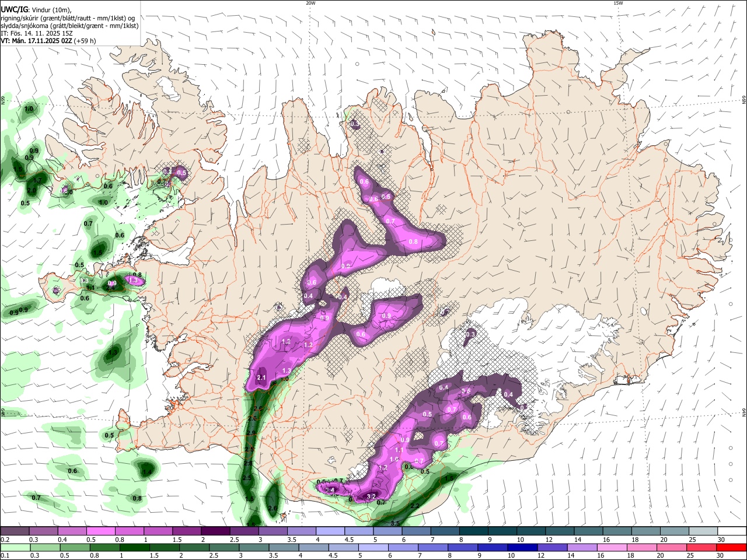
Task: Select the 'rigning/skúrir' legend description line
Action: 69,18
